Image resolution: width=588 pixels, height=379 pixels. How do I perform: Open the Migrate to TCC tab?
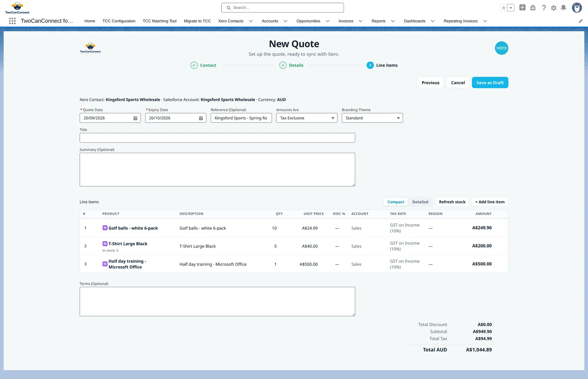pos(197,21)
